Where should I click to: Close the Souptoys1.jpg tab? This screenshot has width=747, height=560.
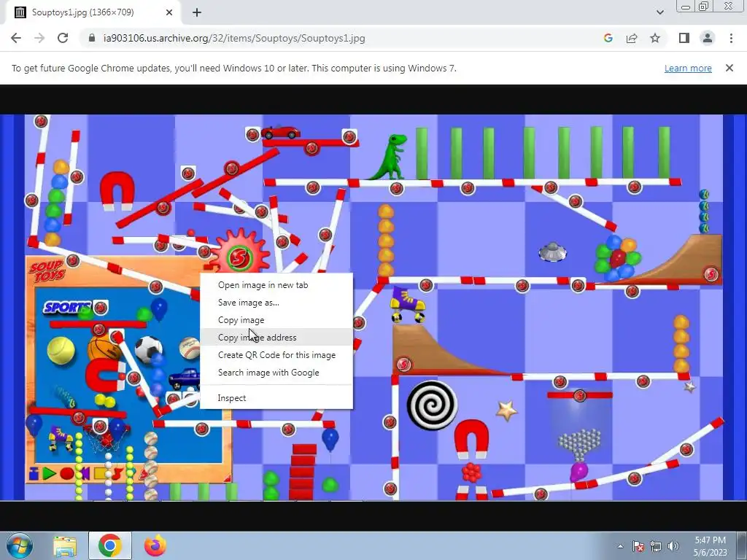coord(169,12)
